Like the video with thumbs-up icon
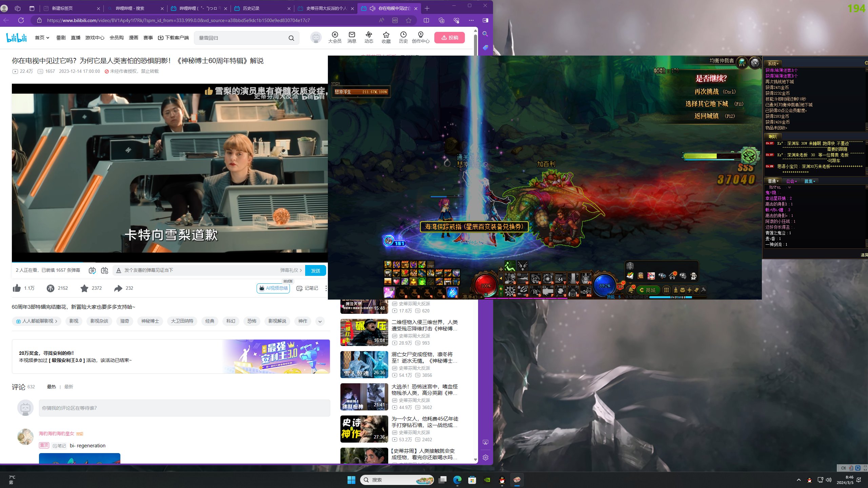868x488 pixels. (x=17, y=288)
